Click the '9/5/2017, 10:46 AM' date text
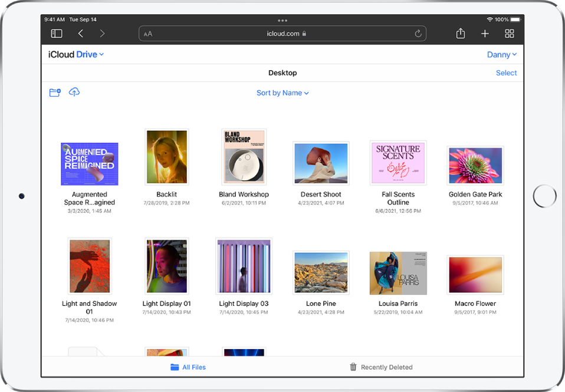The image size is (565, 392). 475,203
